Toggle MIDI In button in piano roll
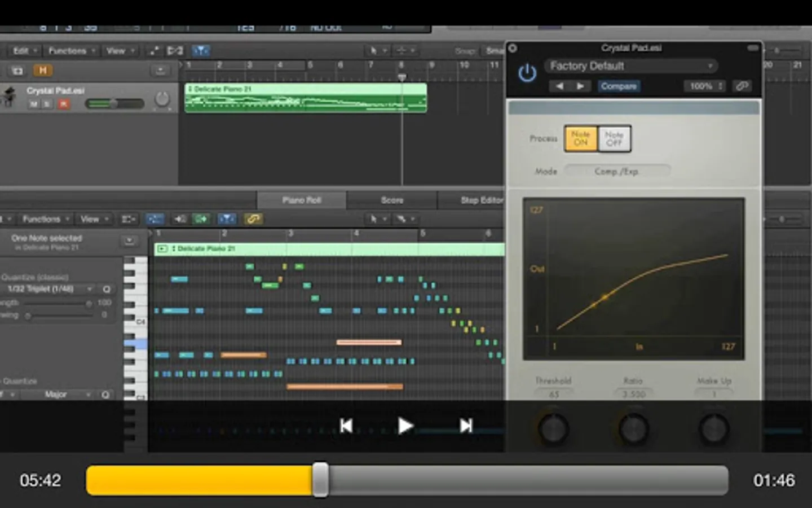Image resolution: width=812 pixels, height=508 pixels. click(x=180, y=219)
